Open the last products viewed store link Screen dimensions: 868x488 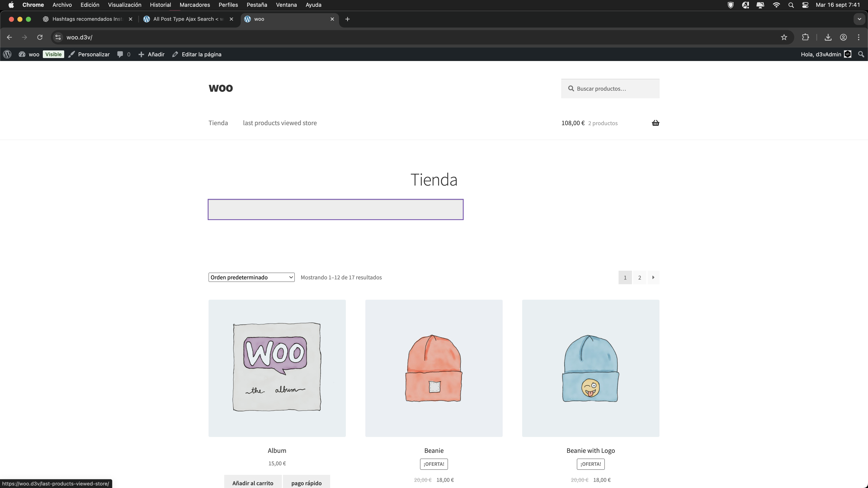280,123
